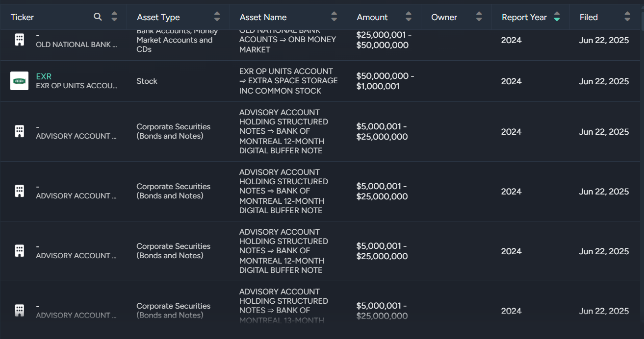Viewport: 644px width, 339px height.
Task: Click the Filed column sort arrows
Action: click(627, 17)
